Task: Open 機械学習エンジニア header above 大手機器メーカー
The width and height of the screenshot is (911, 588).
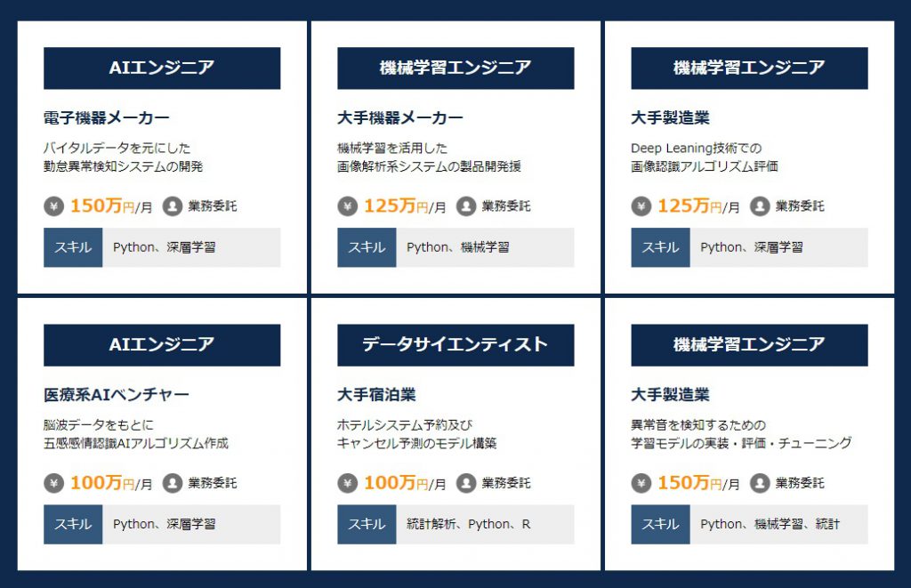Action: tap(455, 68)
